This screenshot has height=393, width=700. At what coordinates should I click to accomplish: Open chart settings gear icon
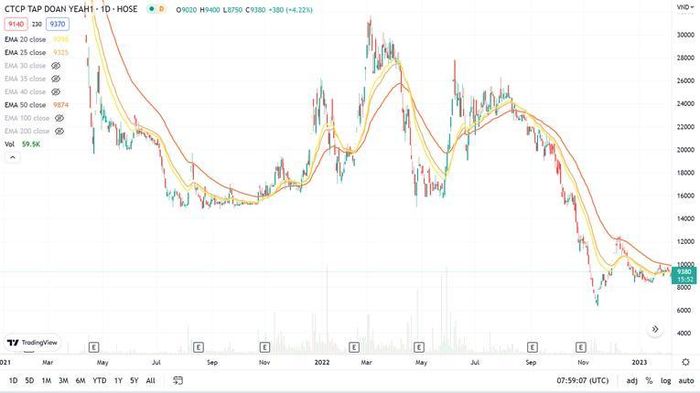point(686,362)
